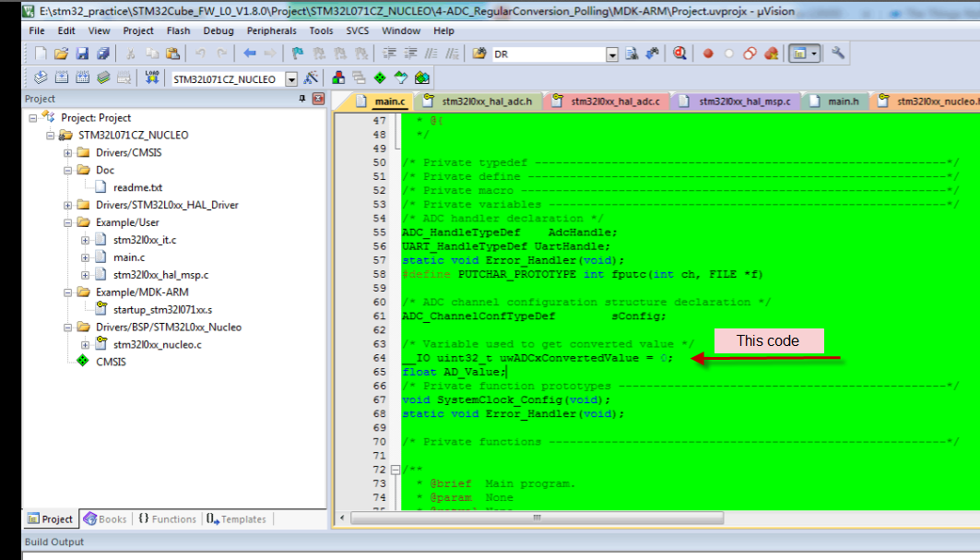The width and height of the screenshot is (980, 560).
Task: Expand the stm32l0xx_it.c node
Action: pos(85,240)
